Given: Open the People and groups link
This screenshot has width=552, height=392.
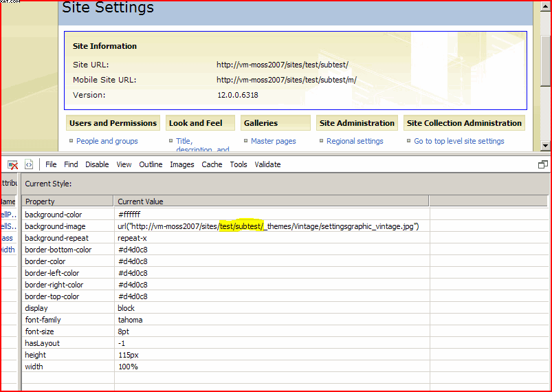Looking at the screenshot, I should [x=107, y=141].
